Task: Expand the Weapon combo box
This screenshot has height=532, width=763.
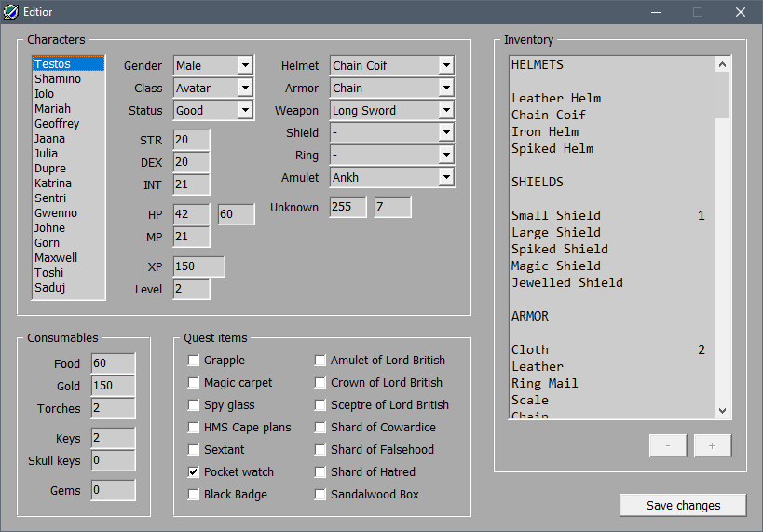Action: coord(445,110)
